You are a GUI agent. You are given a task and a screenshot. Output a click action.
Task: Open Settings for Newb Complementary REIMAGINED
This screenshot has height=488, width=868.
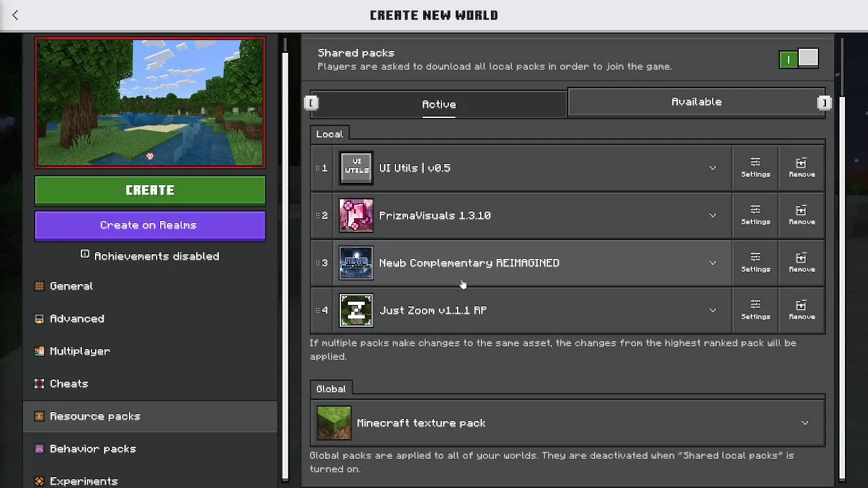pos(755,263)
